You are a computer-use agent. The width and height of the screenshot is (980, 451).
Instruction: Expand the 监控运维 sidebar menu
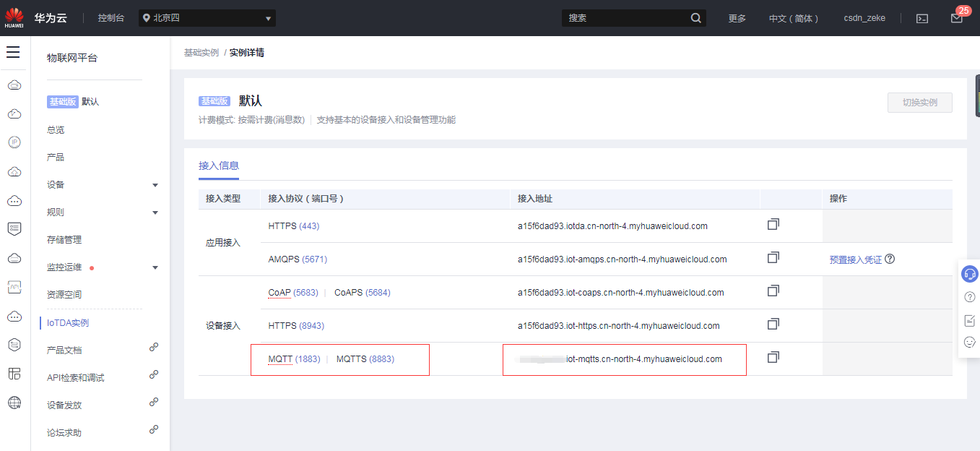[155, 267]
